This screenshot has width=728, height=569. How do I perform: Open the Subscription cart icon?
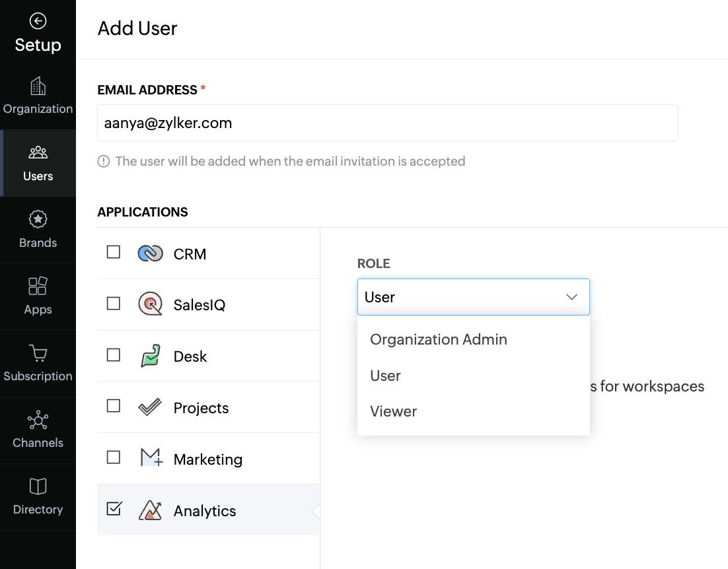38,353
